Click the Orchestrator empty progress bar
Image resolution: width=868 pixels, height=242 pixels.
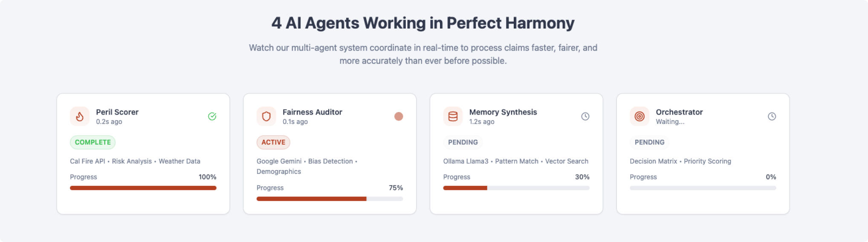703,188
